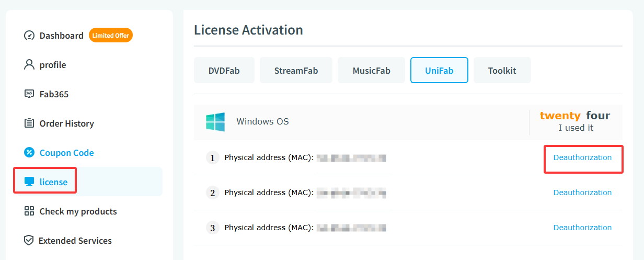Click Physical address (MAC) in row 2

[269, 193]
